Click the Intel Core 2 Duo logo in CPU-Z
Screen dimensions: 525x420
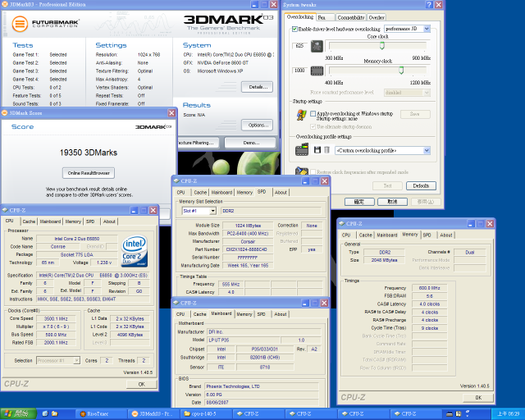135,251
